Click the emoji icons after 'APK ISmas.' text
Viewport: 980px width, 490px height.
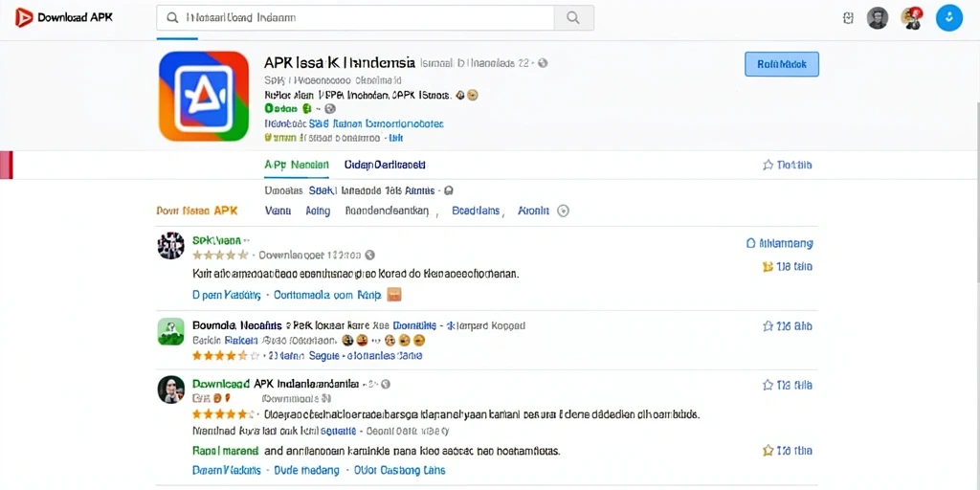click(467, 95)
